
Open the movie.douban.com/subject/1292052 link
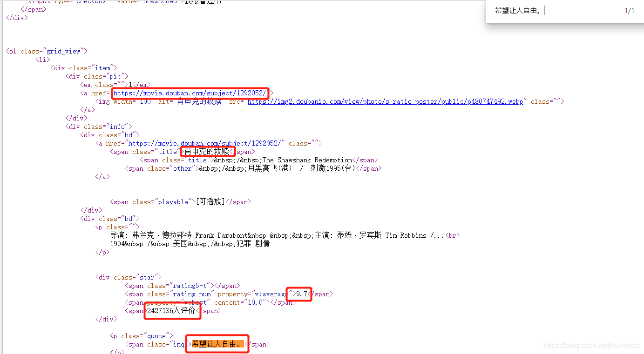click(190, 93)
